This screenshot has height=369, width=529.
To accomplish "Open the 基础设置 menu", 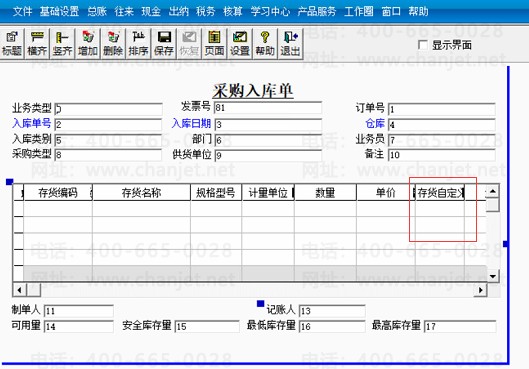I will (59, 11).
